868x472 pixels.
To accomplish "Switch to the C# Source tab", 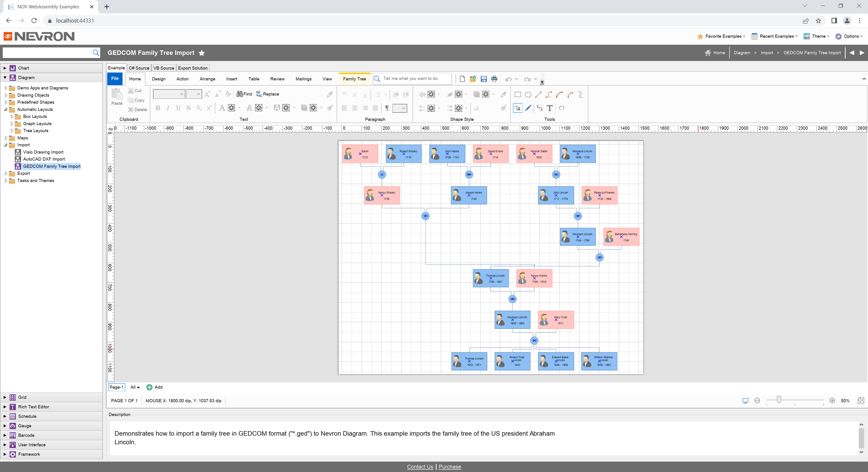I will tap(139, 68).
